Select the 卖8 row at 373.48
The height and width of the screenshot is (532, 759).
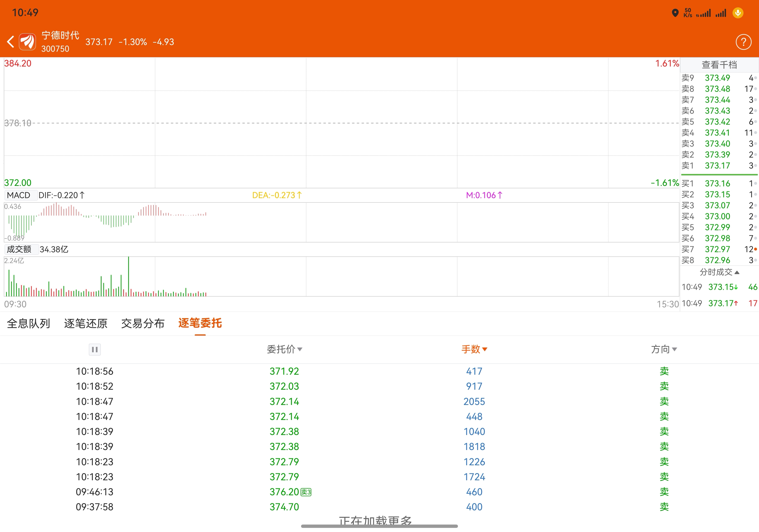719,89
